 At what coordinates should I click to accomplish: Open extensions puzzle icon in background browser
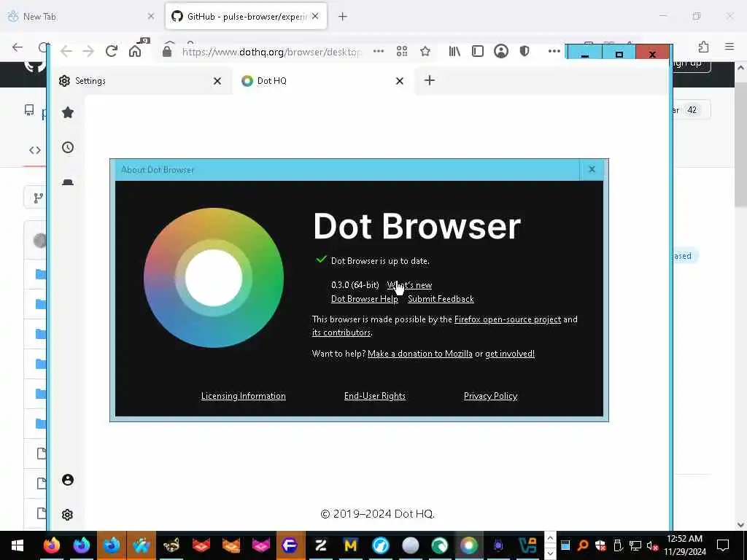click(x=703, y=47)
